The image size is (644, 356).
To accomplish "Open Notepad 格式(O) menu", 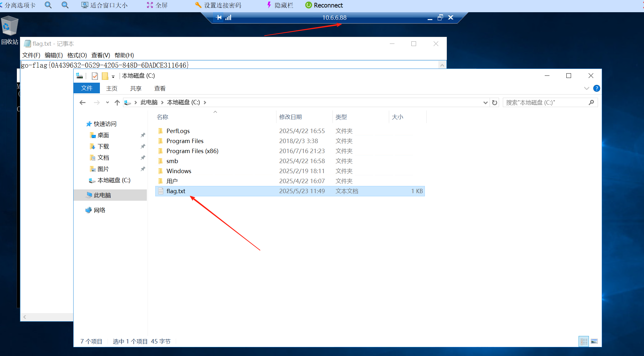I will [x=77, y=55].
